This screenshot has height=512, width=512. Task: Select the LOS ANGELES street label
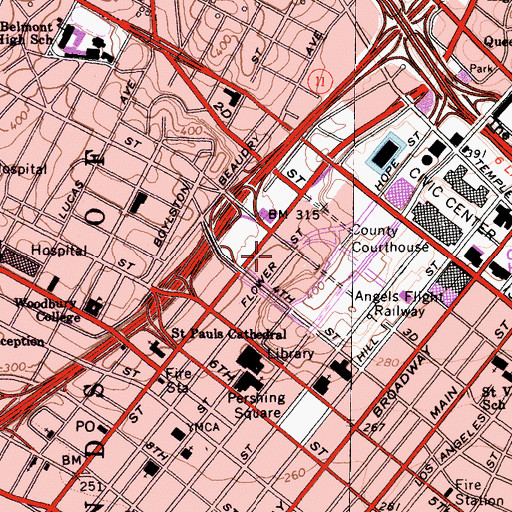tap(450, 449)
